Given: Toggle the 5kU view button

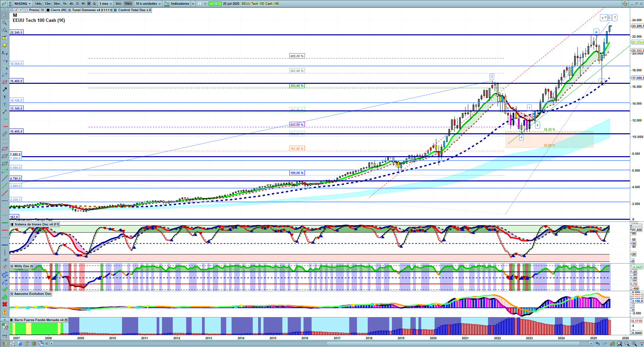Looking at the screenshot, I should pos(118,4).
